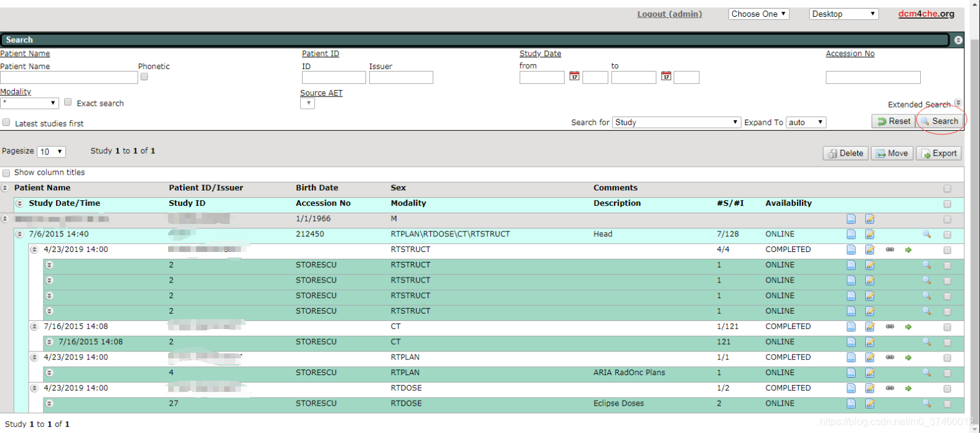This screenshot has height=433, width=980.
Task: Enable the Phonetic checkbox
Action: [144, 77]
